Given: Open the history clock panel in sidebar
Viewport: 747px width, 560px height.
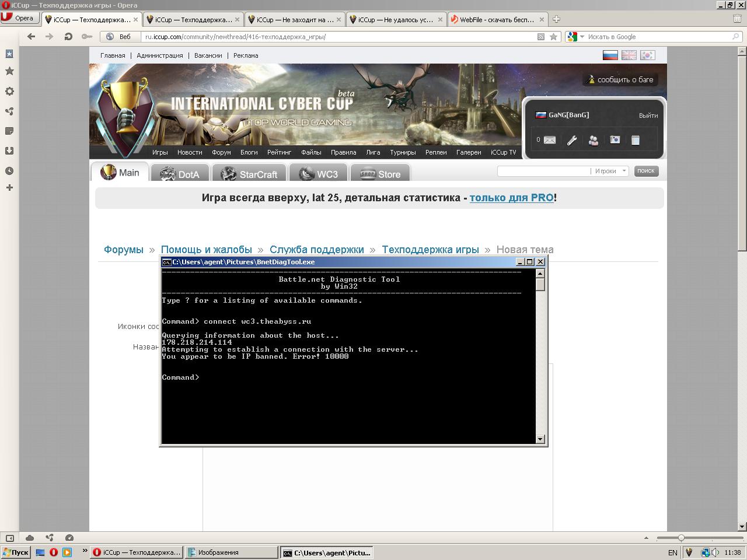Looking at the screenshot, I should pos(9,171).
